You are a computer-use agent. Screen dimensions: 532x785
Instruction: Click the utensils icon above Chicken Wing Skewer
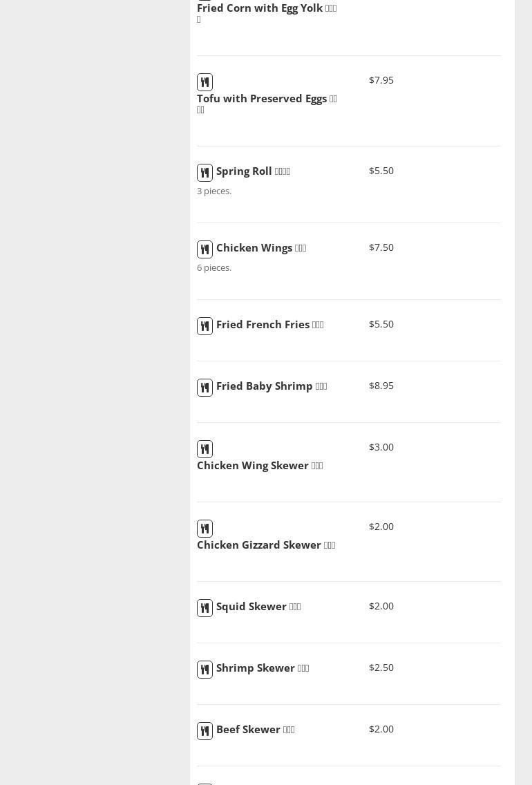click(205, 449)
